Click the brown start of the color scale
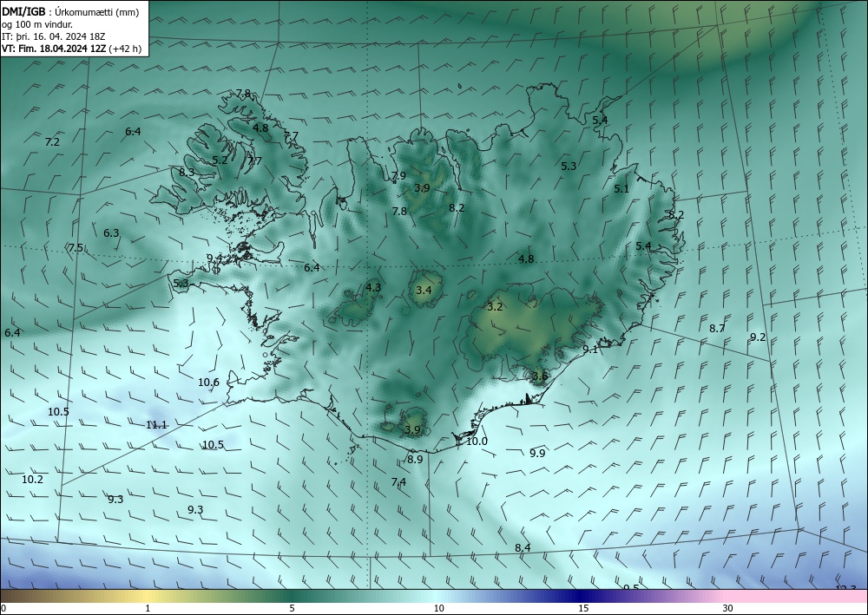Image resolution: width=868 pixels, height=615 pixels. click(x=16, y=596)
